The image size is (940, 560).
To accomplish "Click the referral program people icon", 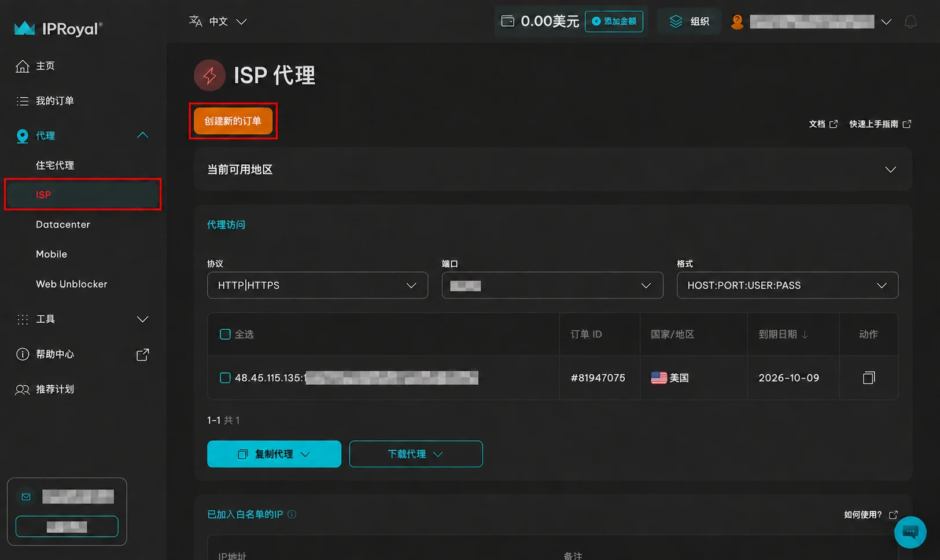I will [x=23, y=389].
